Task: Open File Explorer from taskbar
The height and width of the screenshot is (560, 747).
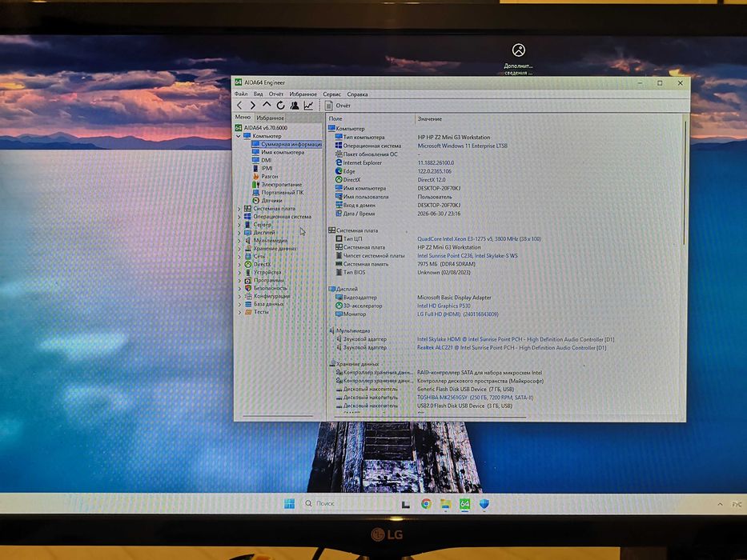Action: (x=445, y=504)
